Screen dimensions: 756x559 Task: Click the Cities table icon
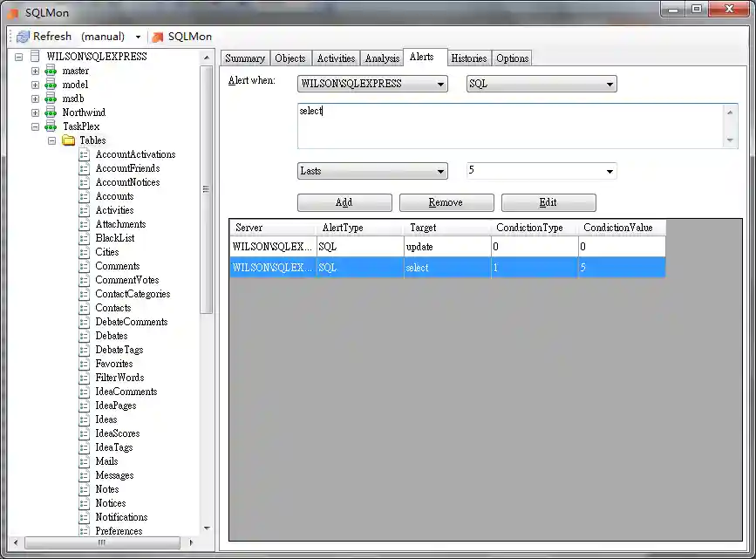point(84,252)
